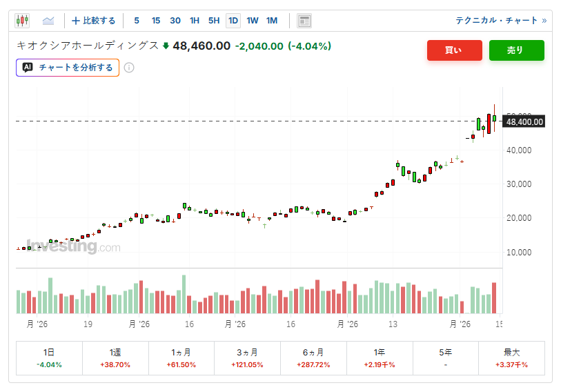Click the キオクシアホールディングス stock name

click(x=88, y=46)
